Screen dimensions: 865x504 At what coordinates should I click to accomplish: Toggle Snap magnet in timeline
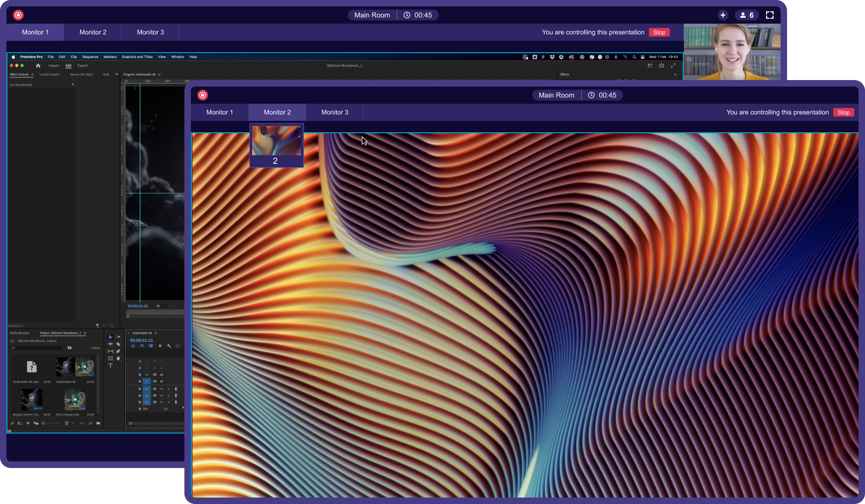tap(142, 346)
